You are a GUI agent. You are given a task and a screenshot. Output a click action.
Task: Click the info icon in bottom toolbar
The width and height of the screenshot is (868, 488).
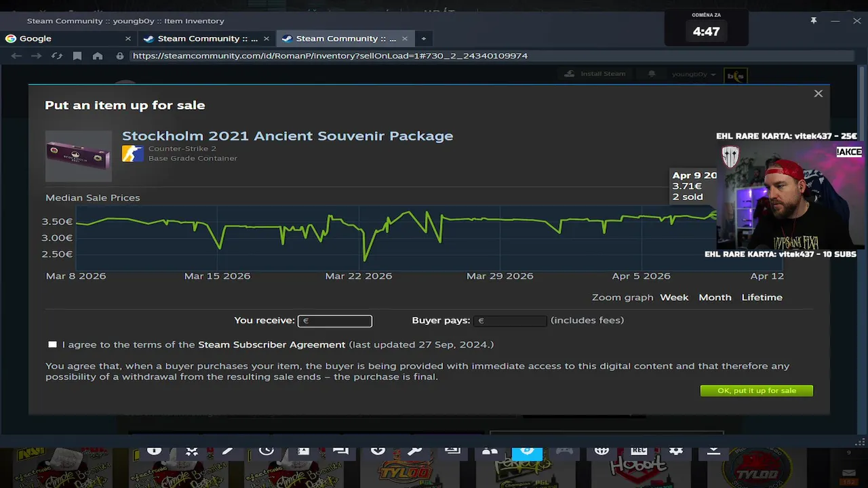[x=154, y=450]
